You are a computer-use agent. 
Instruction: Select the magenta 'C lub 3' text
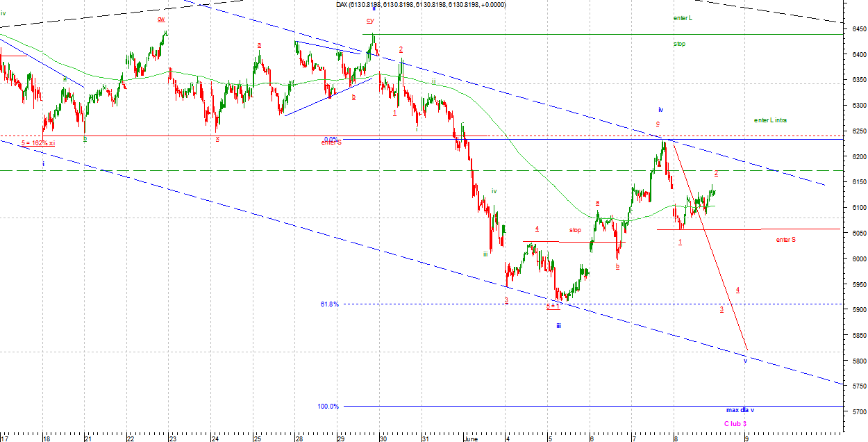click(735, 423)
